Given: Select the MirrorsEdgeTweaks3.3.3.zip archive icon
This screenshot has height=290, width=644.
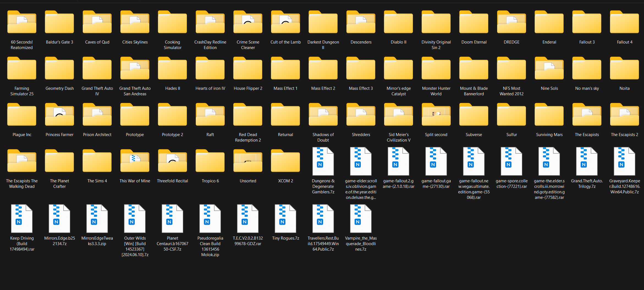Looking at the screenshot, I should click(97, 219).
